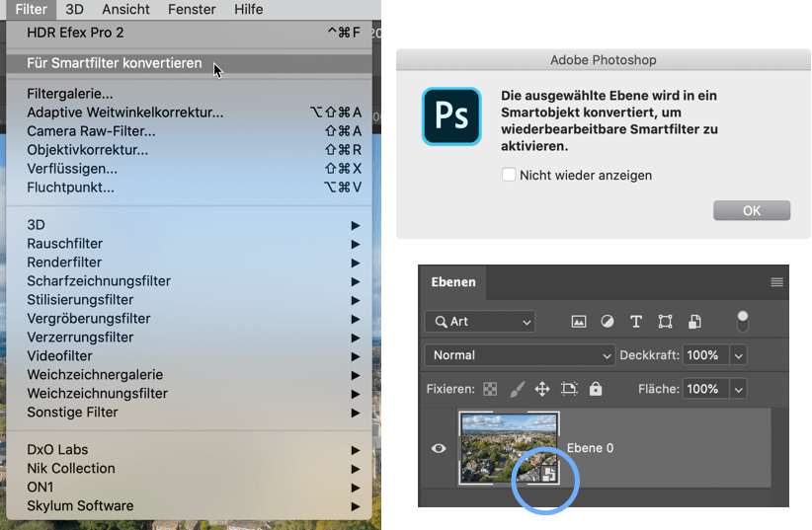Open the Art filter type dropdown
The image size is (812, 530).
pos(479,322)
